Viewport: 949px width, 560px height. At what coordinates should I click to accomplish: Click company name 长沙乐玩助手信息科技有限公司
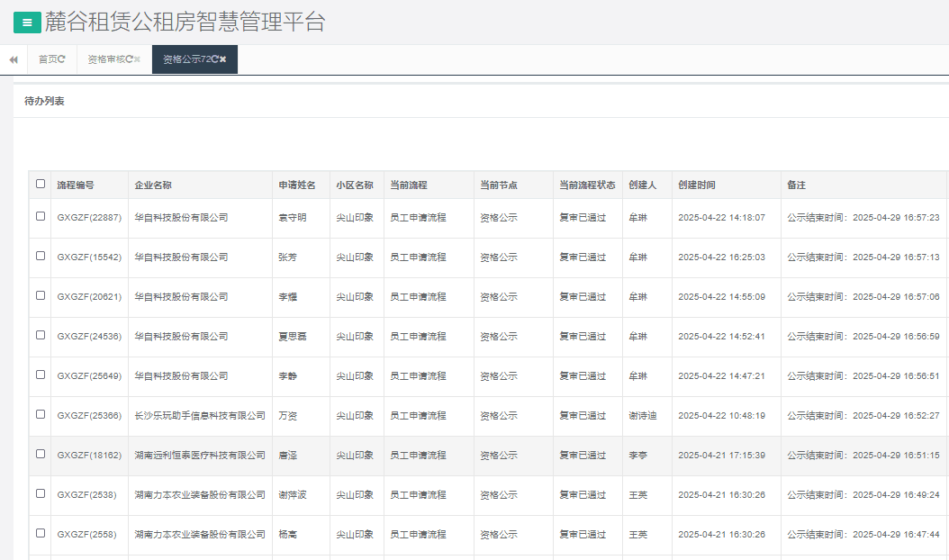tap(200, 416)
